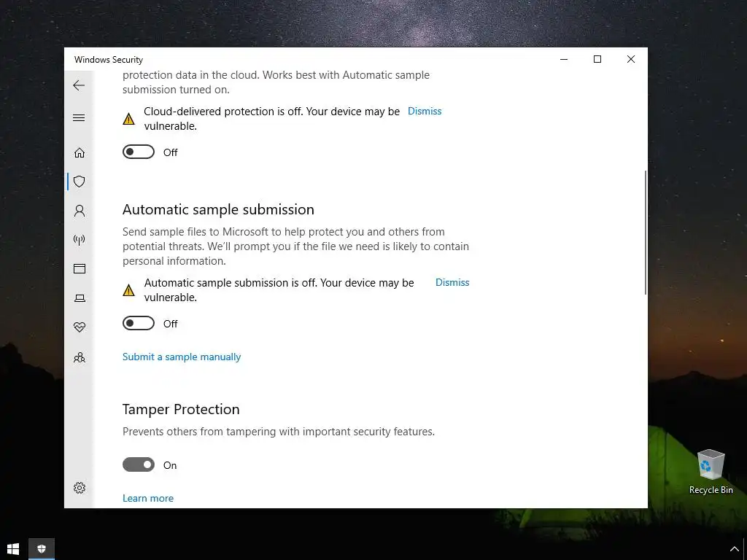Dismiss the Automatic sample submission warning
The width and height of the screenshot is (747, 560).
click(x=452, y=282)
